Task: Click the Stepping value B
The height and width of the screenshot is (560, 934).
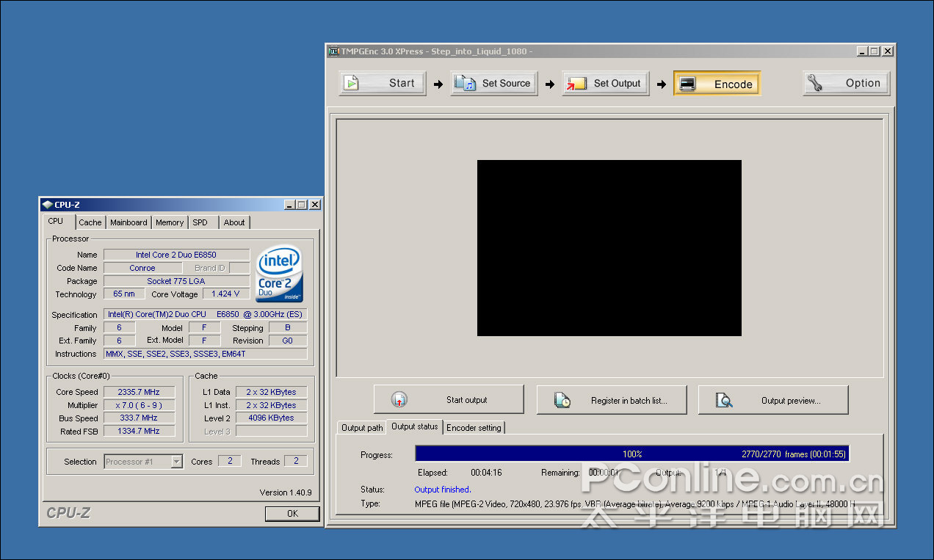Action: [x=287, y=327]
